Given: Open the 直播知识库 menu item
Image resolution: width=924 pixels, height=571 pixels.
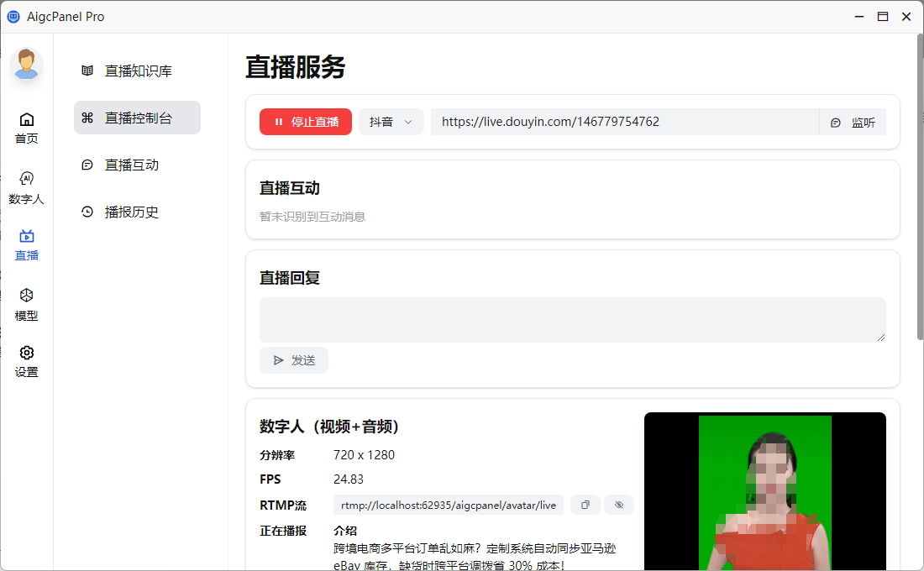Looking at the screenshot, I should point(137,71).
